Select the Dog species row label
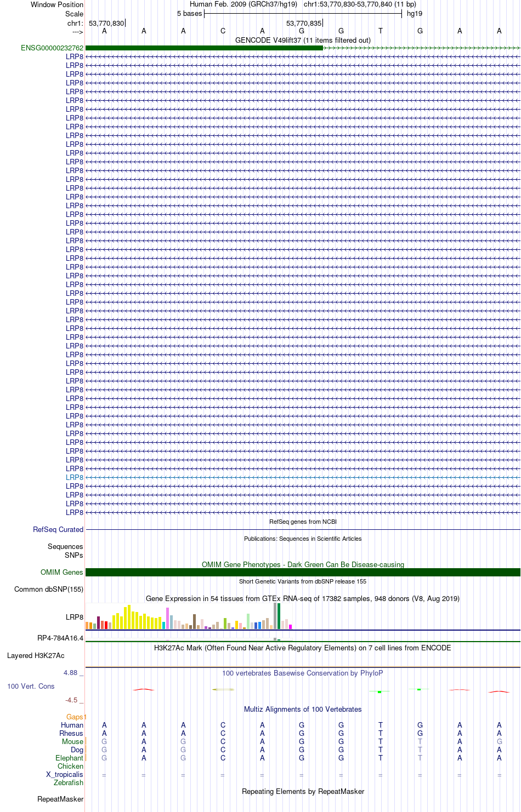The height and width of the screenshot is (812, 521). tap(77, 750)
